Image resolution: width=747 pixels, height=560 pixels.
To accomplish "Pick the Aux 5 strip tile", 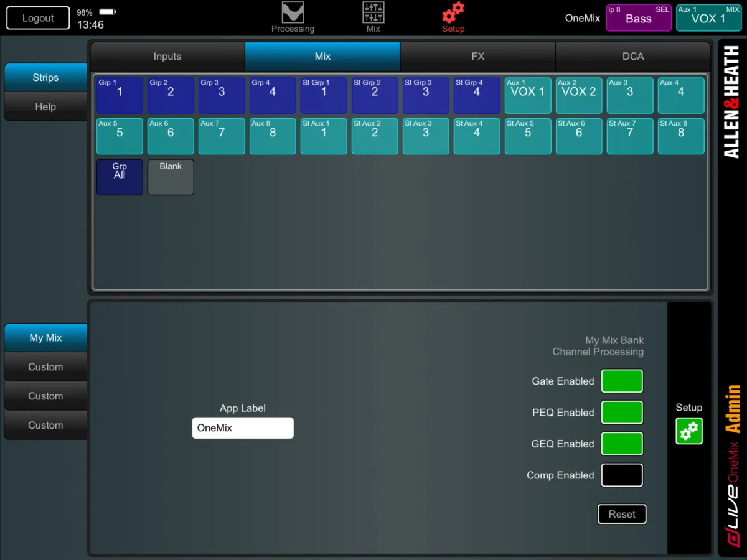I will tap(120, 136).
